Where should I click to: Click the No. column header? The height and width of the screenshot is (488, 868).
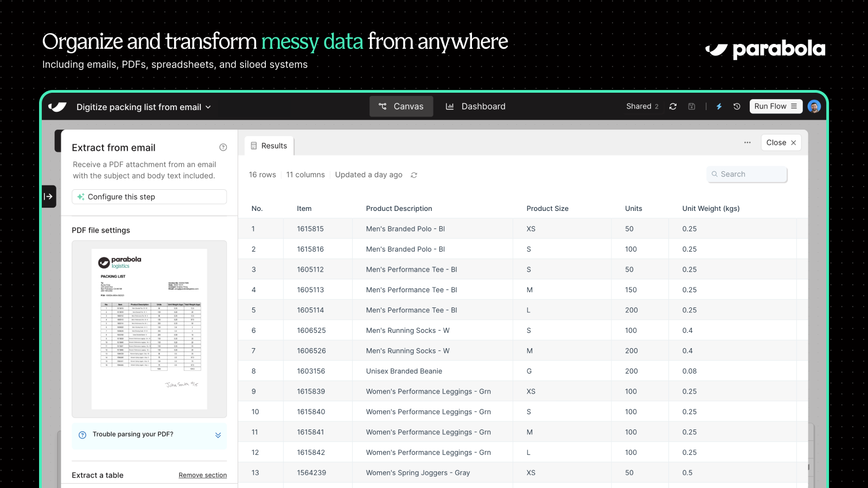[x=257, y=209]
